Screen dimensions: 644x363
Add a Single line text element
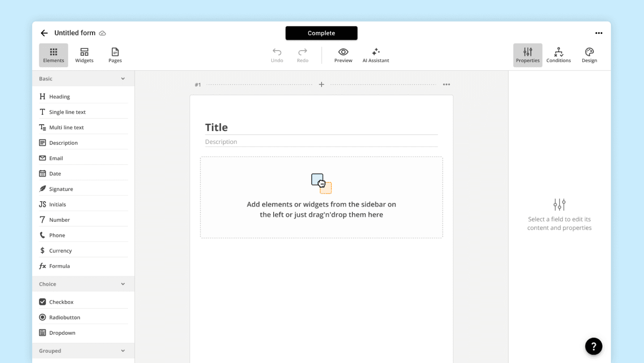tap(83, 112)
